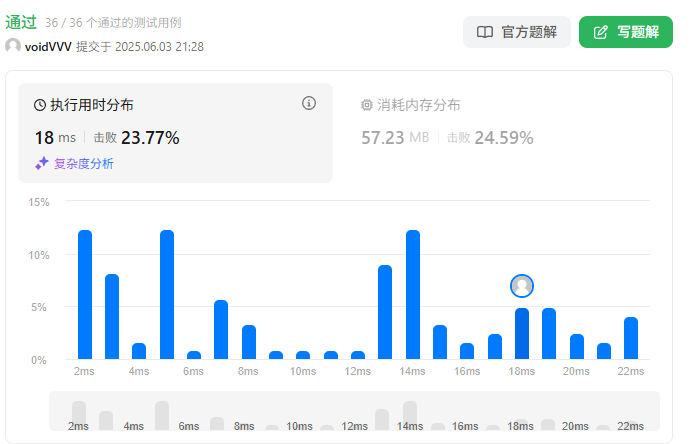
Task: Click the info icon in runtime card
Action: click(x=309, y=103)
